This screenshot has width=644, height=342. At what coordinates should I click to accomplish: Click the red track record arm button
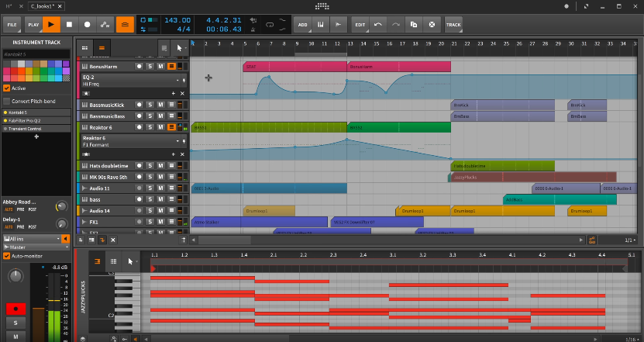click(x=15, y=309)
